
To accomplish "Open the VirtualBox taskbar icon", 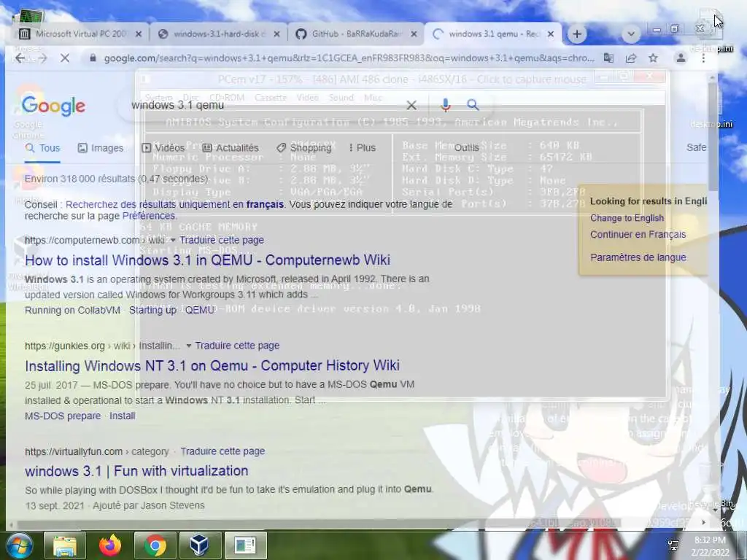I will [x=199, y=545].
